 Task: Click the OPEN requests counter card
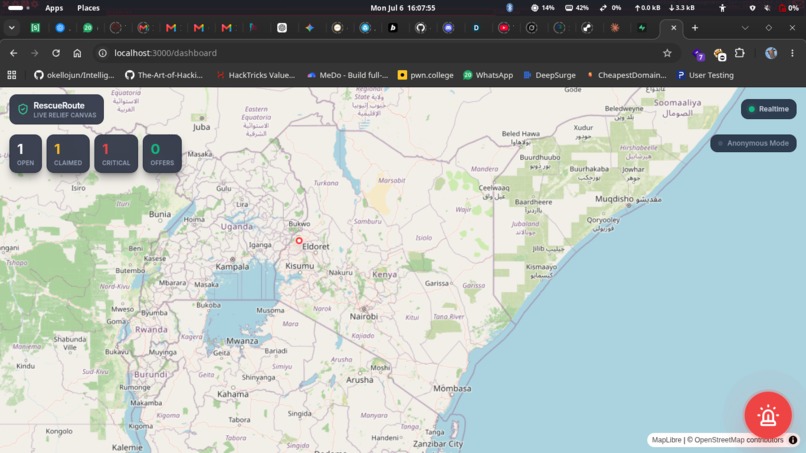click(25, 154)
